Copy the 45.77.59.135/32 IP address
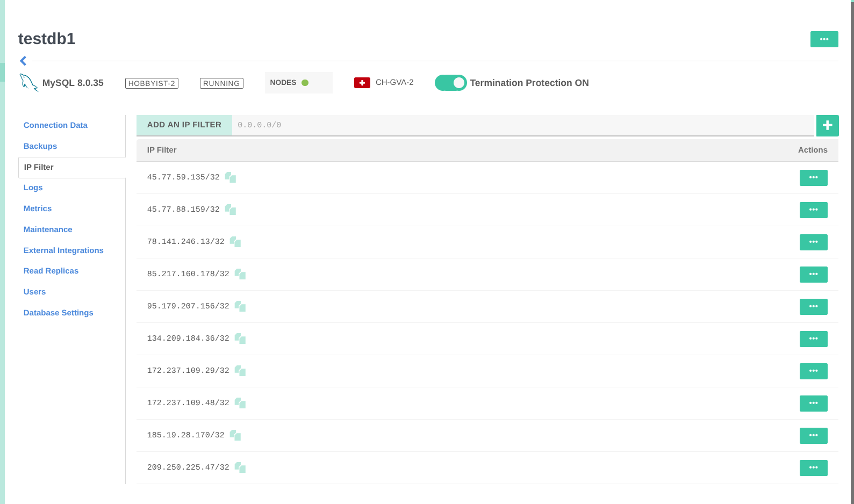The image size is (854, 504). 231,177
